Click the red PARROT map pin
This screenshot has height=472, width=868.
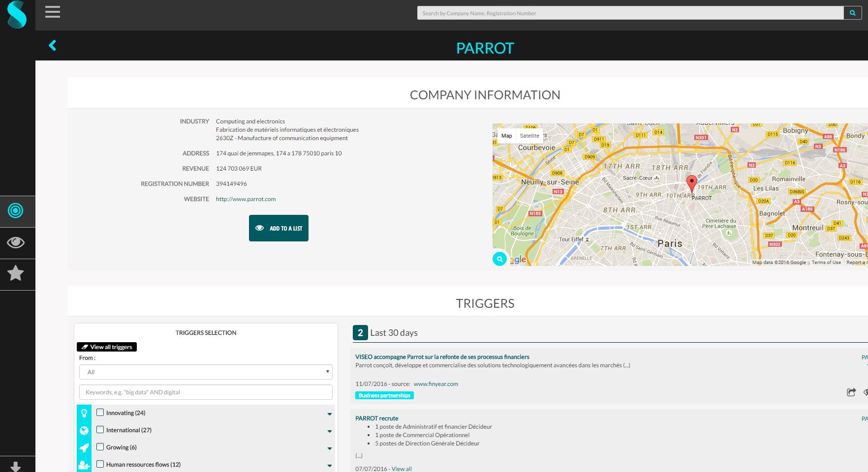tap(691, 183)
